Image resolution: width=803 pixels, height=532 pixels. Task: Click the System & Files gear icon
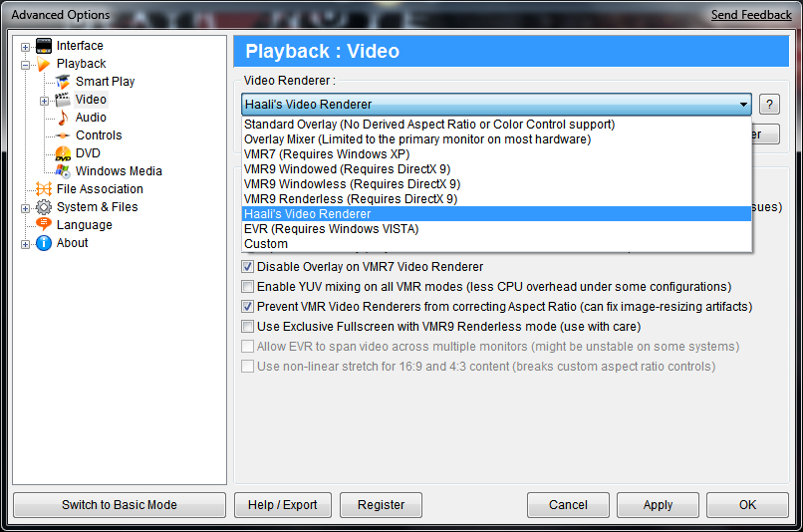pos(44,207)
